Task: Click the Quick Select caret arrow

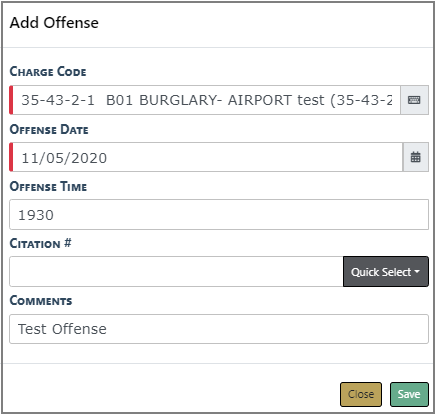Action: point(417,272)
